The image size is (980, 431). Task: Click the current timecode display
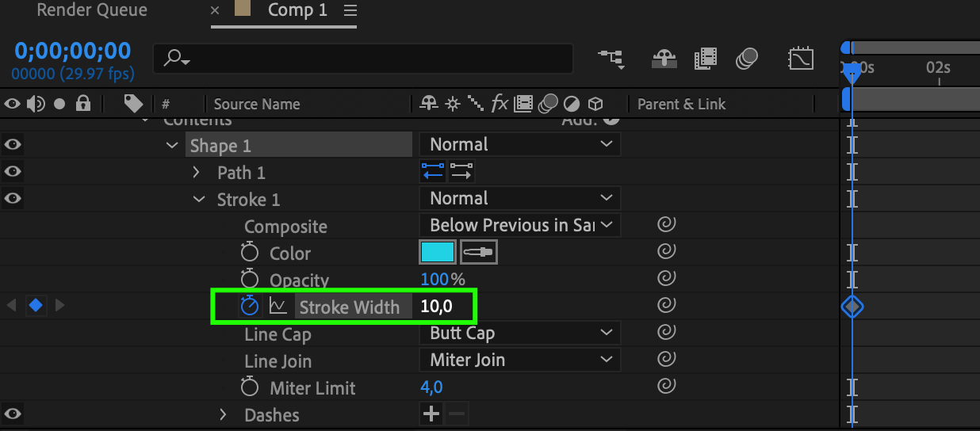pos(72,51)
